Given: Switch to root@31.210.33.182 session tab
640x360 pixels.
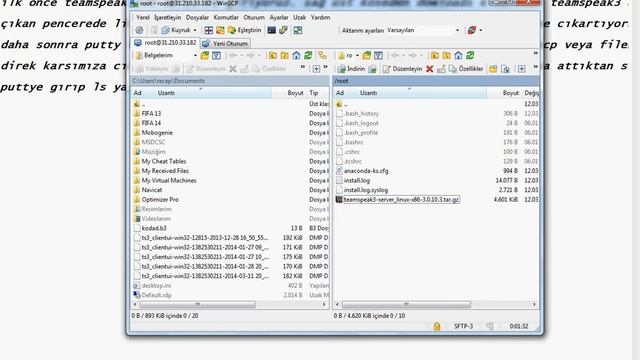Looking at the screenshot, I should coord(165,43).
